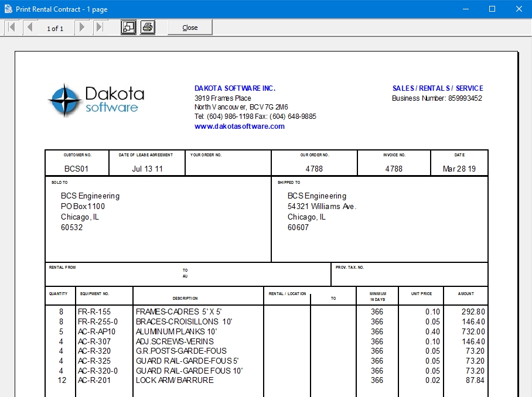Viewport: 532px width, 397px height.
Task: Click equipment number 'AC-R-325'
Action: [94, 361]
